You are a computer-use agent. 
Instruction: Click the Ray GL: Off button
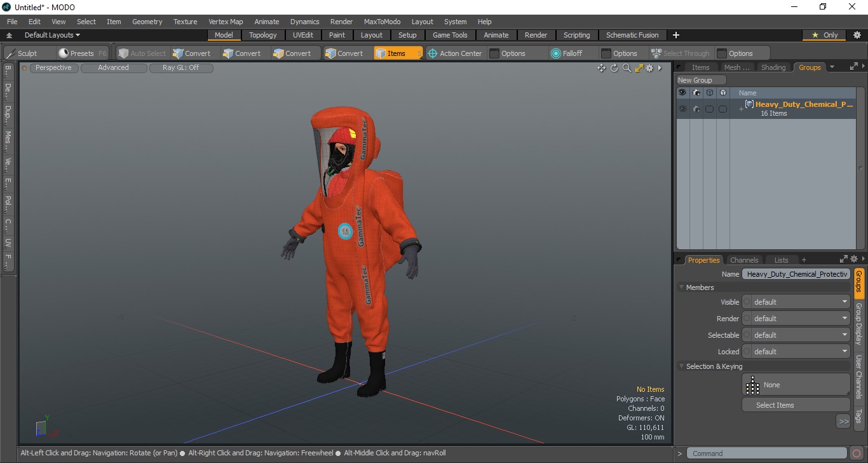tap(180, 68)
